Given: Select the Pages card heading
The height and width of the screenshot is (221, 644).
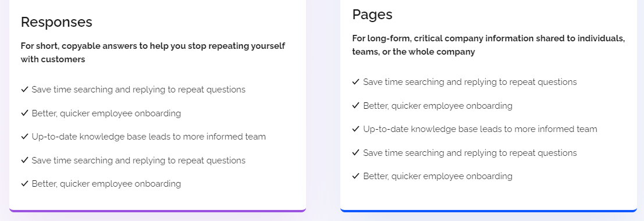Looking at the screenshot, I should (x=372, y=15).
